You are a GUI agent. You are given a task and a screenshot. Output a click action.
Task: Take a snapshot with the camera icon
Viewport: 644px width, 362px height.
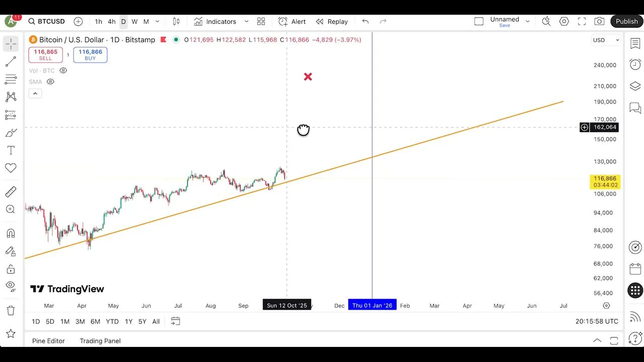point(599,22)
